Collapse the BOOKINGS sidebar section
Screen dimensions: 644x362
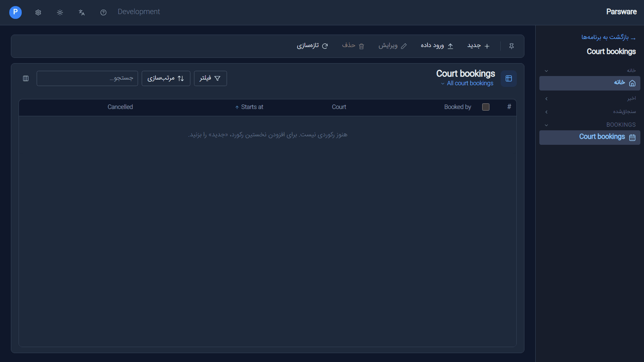[x=590, y=125]
